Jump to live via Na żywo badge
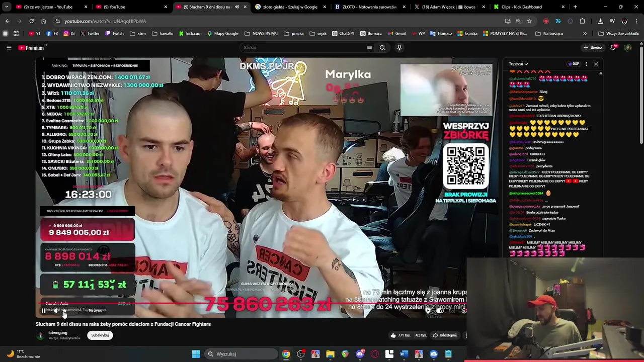 95,311
